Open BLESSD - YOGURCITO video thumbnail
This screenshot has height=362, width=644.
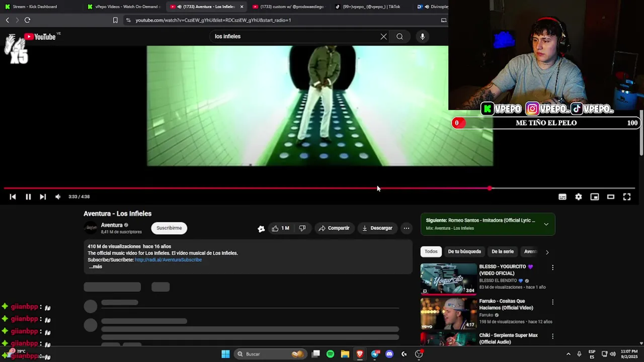coord(449,279)
